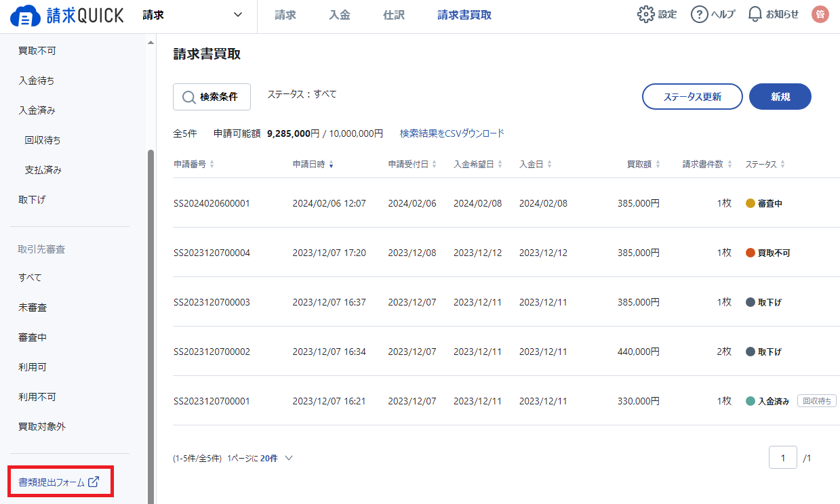Filter sidebar by 支払済み
The height and width of the screenshot is (504, 840).
tap(43, 170)
